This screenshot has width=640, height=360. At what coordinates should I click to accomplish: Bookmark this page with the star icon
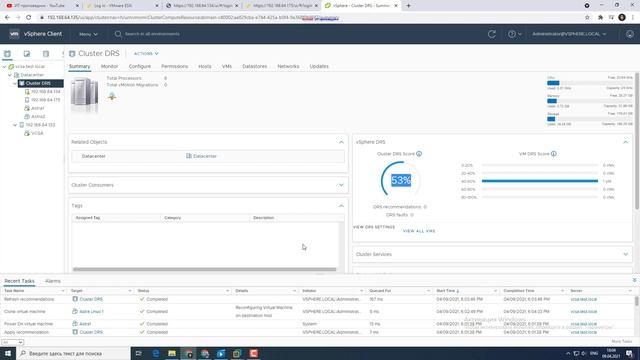pos(587,18)
